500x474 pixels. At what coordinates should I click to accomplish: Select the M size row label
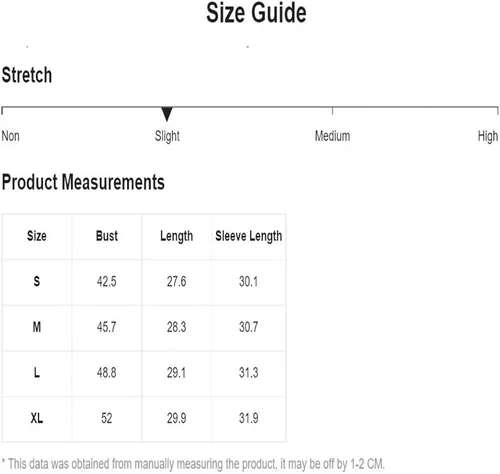37,327
